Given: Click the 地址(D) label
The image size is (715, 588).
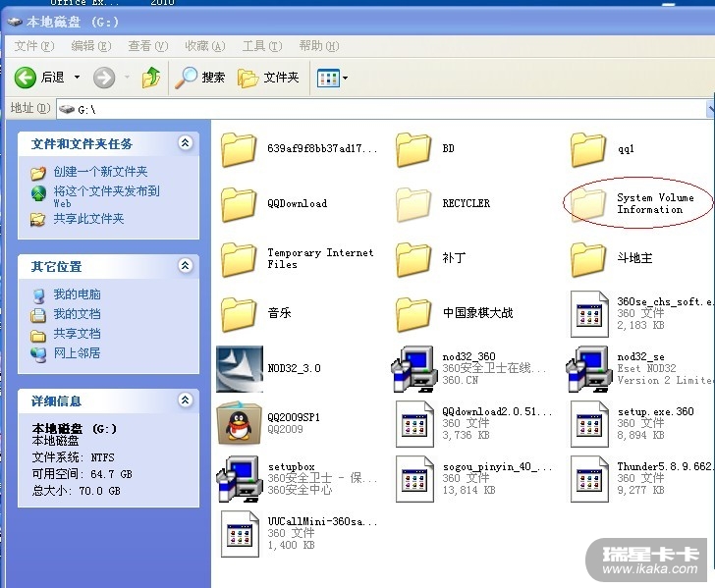Looking at the screenshot, I should coord(30,108).
